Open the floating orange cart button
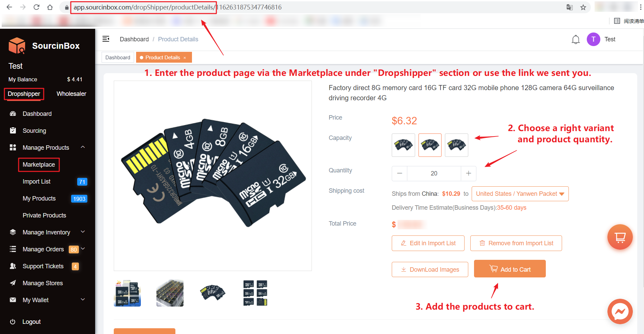The width and height of the screenshot is (644, 334). click(x=620, y=237)
